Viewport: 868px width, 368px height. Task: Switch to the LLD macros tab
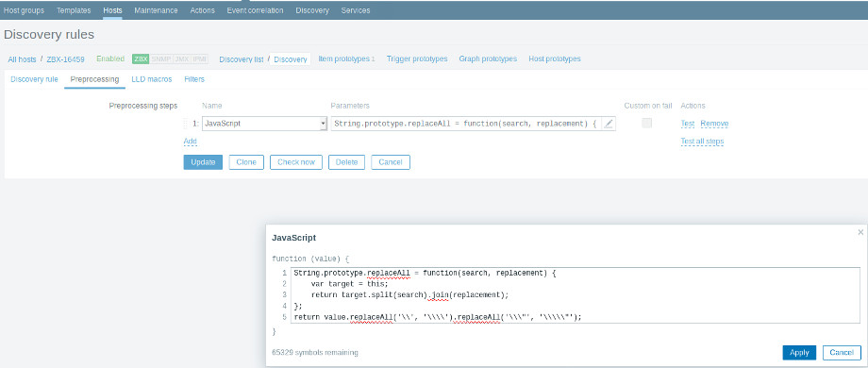tap(152, 79)
